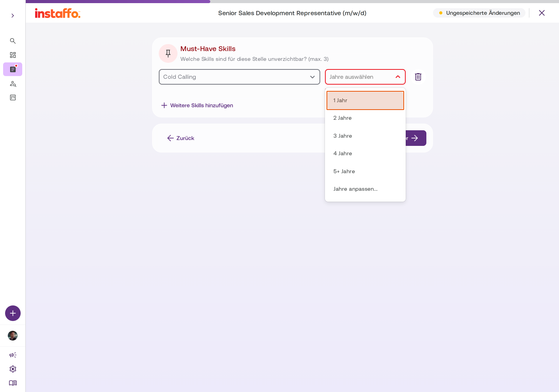Select 3 Jahre option
559x392 pixels.
tap(365, 136)
